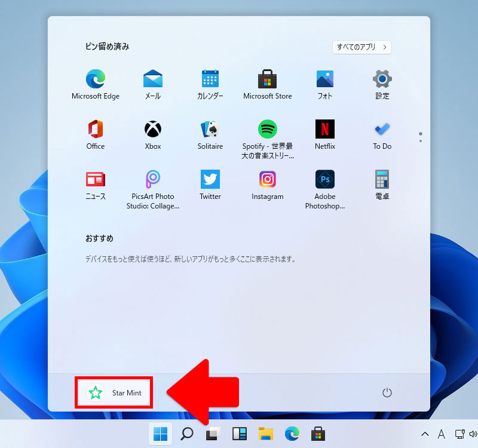Open the Spotify app tile

click(267, 139)
